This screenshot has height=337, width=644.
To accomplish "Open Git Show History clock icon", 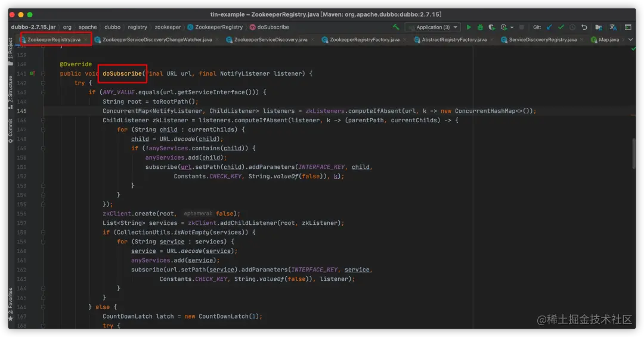I will [x=572, y=27].
